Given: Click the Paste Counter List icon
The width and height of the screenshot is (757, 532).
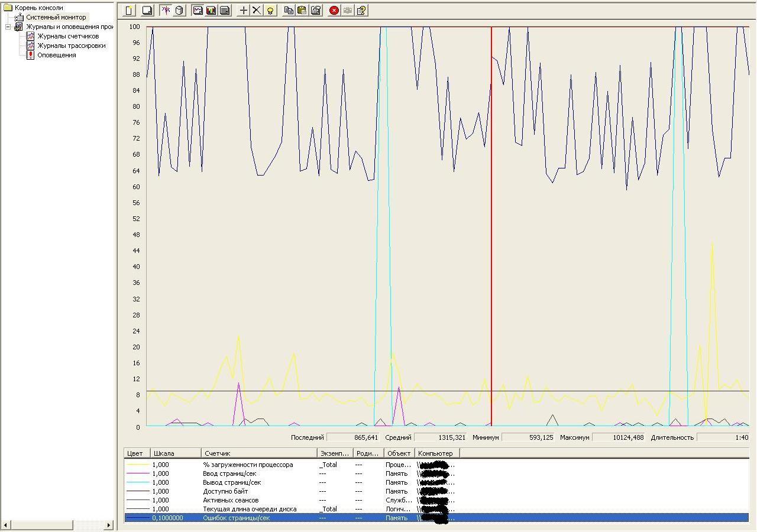Looking at the screenshot, I should 302,10.
